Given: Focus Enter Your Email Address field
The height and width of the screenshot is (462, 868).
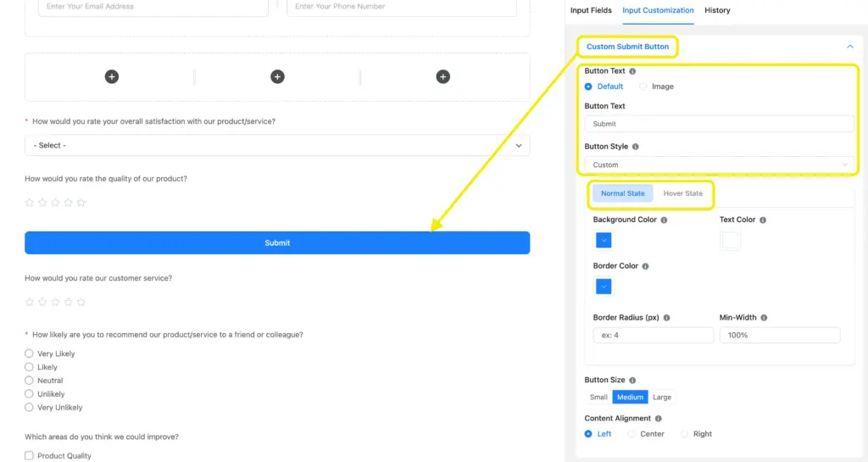Looking at the screenshot, I should 153,7.
